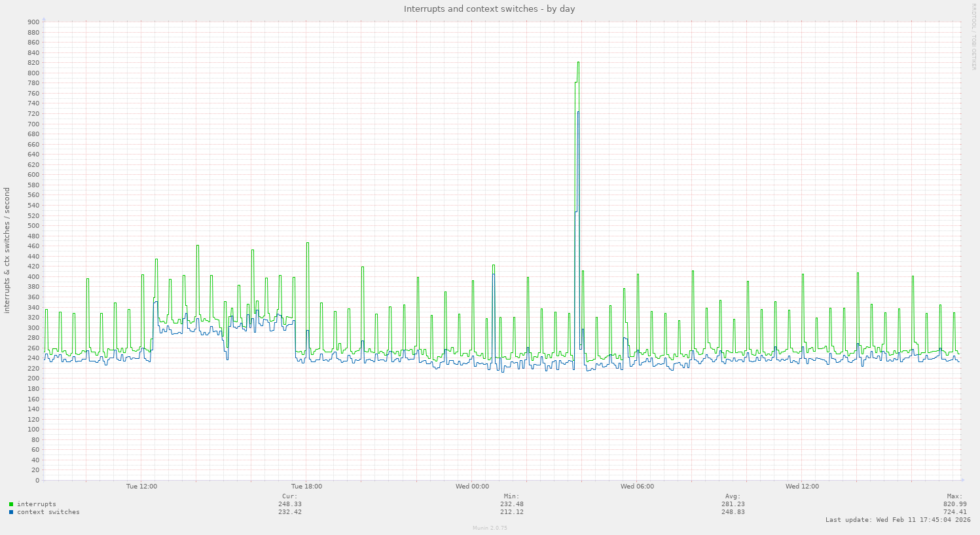Click the blue context switches legend swatch
This screenshot has width=980, height=535.
pyautogui.click(x=11, y=512)
